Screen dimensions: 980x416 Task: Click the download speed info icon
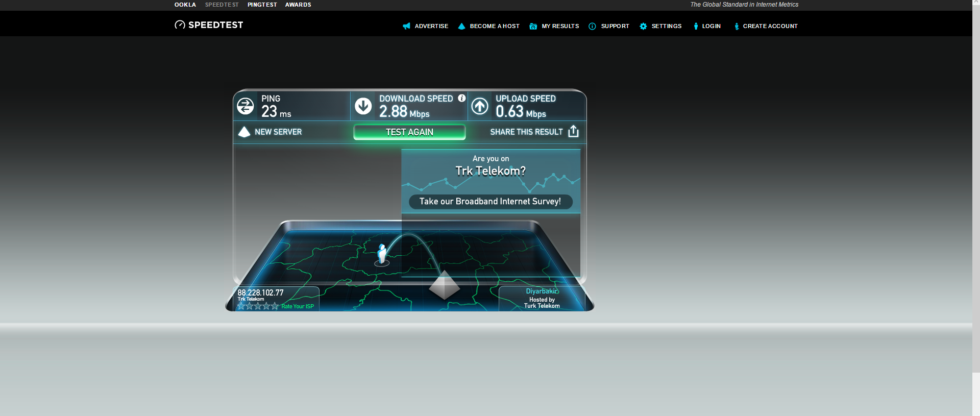coord(462,98)
